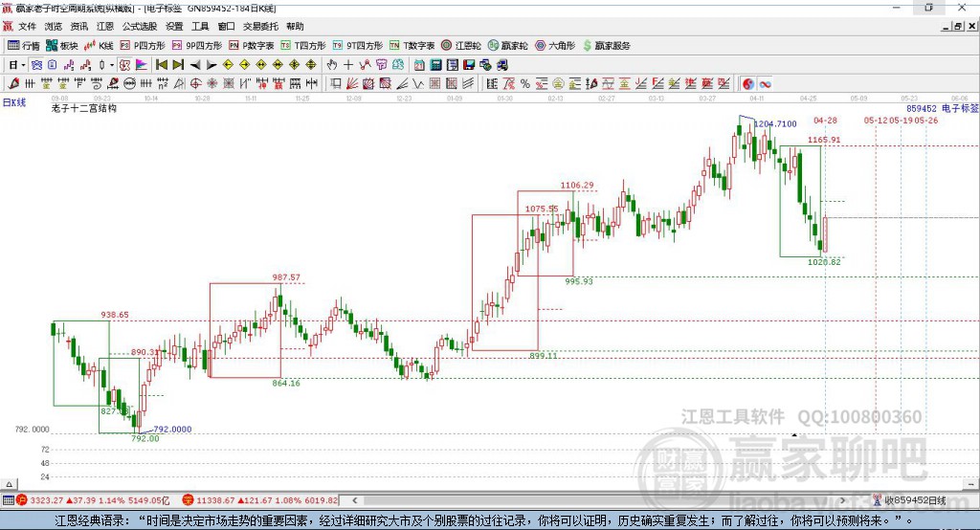Click the 日K线 label
980x530 pixels.
[x=14, y=102]
